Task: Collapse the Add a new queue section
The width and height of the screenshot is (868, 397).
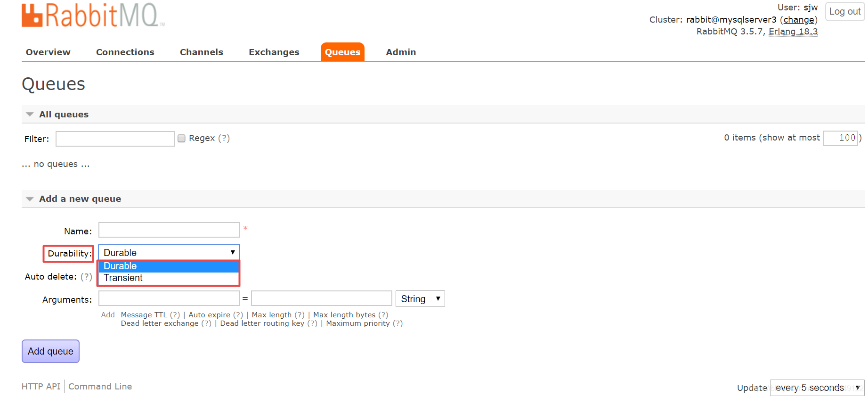Action: click(80, 199)
